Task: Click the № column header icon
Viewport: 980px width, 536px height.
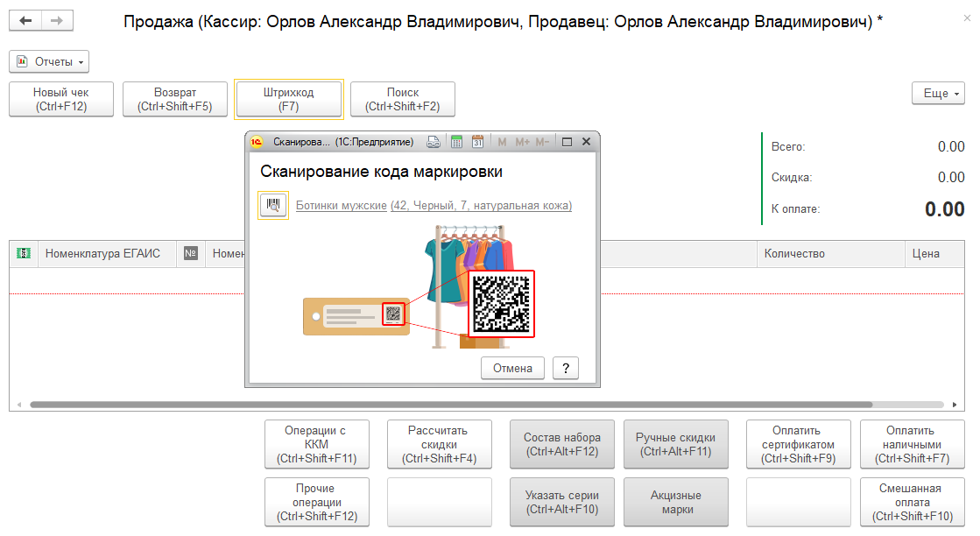Action: click(x=191, y=253)
